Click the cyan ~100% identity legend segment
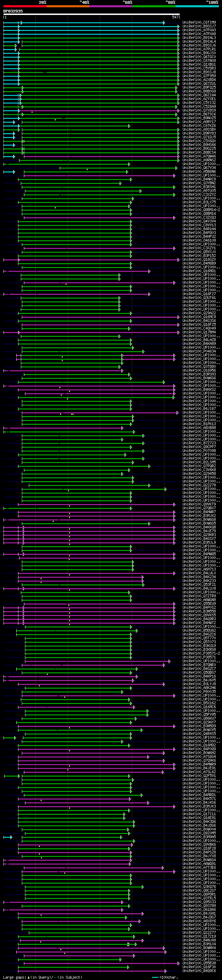 (197, 6)
